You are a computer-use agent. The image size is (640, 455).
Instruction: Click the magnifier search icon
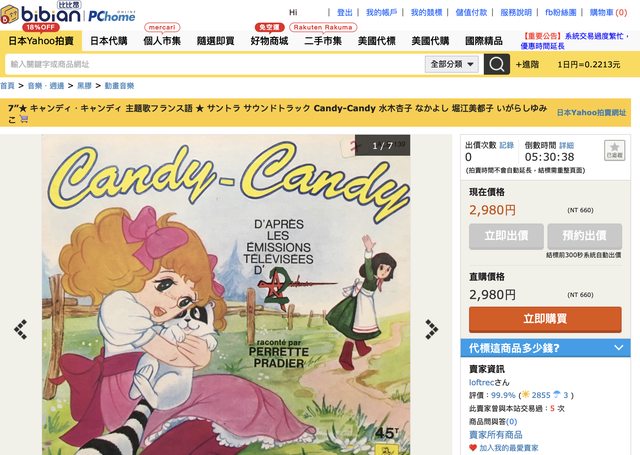tap(496, 64)
